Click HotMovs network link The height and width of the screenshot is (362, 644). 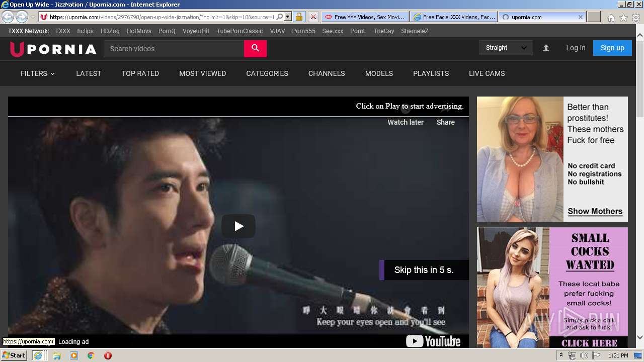coord(139,31)
